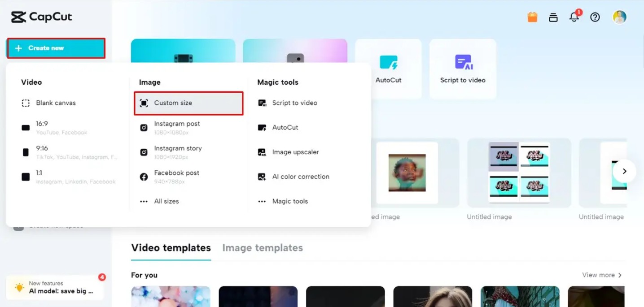The image size is (644, 307).
Task: Choose Instagram story image size
Action: (178, 152)
